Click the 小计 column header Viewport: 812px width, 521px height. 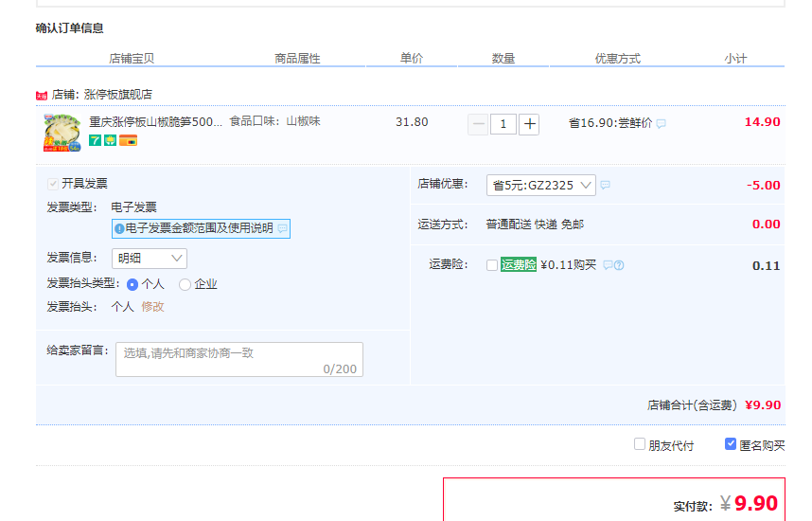pos(735,59)
